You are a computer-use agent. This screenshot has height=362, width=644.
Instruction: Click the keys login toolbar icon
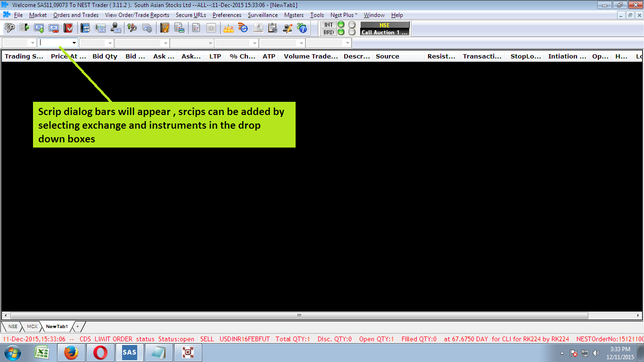(x=9, y=28)
